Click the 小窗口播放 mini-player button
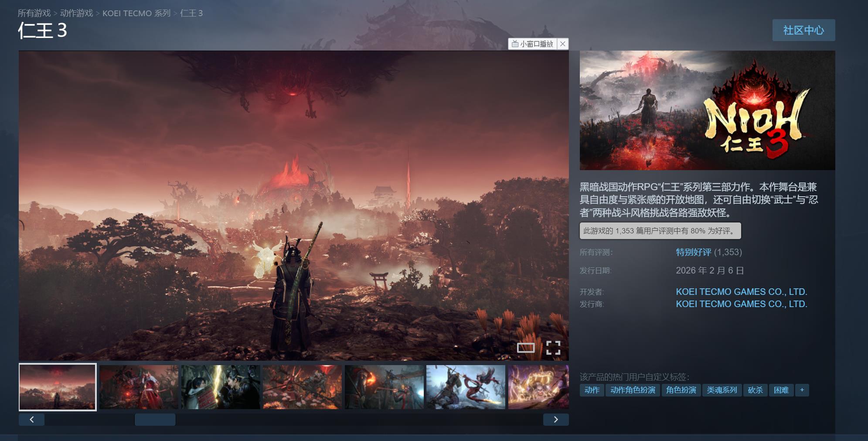The height and width of the screenshot is (441, 868). pos(532,44)
